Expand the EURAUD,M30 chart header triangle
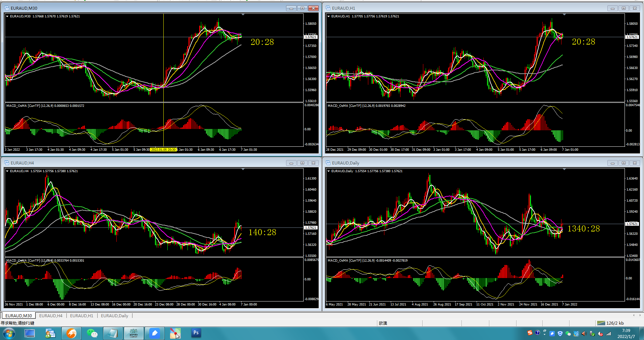Viewport: 644px width, 340px height. pyautogui.click(x=7, y=16)
